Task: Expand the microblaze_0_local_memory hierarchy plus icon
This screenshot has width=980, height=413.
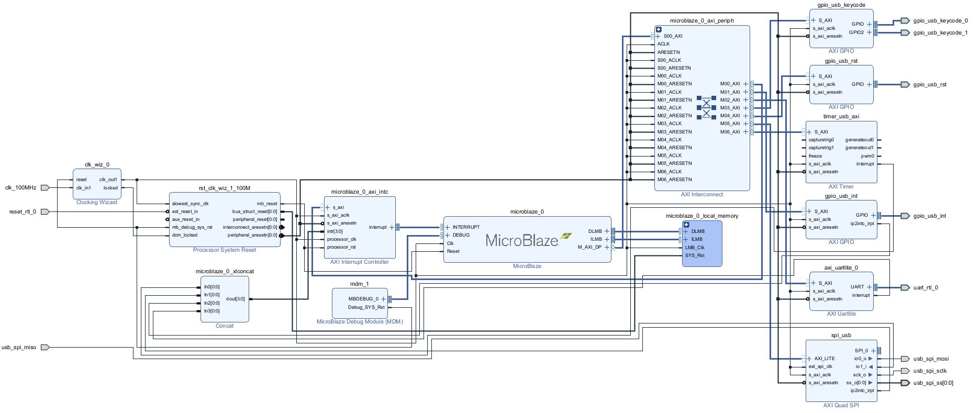Action: coord(686,225)
